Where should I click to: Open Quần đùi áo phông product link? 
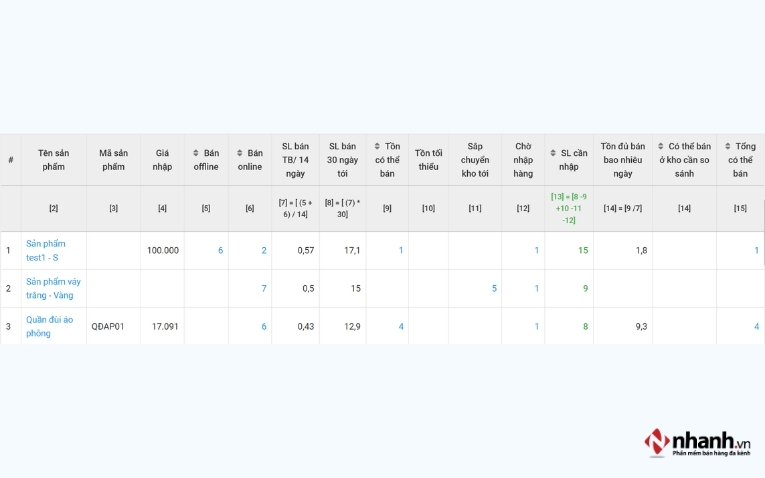click(49, 327)
